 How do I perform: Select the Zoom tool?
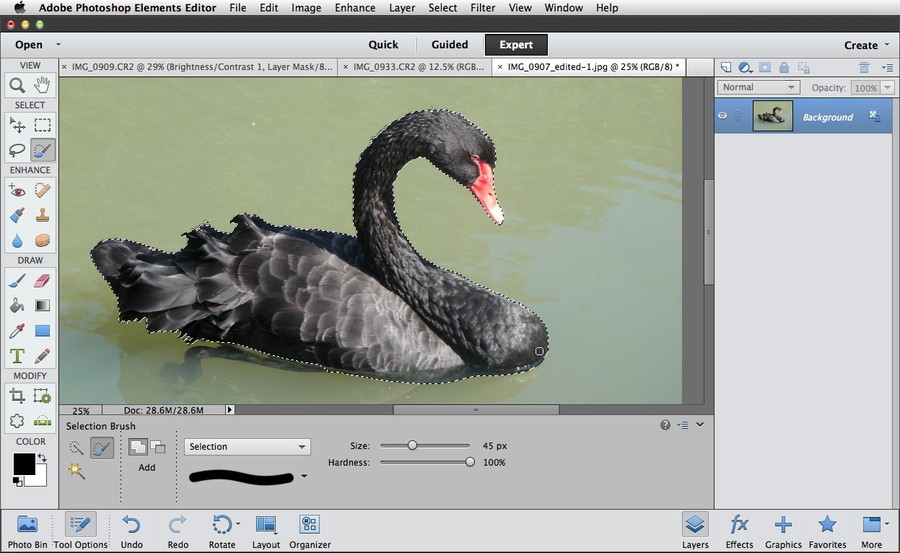[17, 86]
